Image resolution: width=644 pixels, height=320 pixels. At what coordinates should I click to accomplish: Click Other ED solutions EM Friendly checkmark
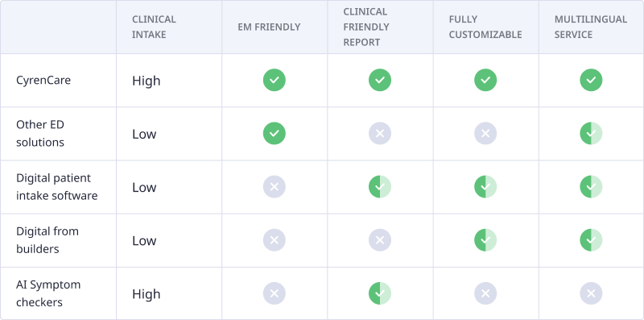click(275, 134)
